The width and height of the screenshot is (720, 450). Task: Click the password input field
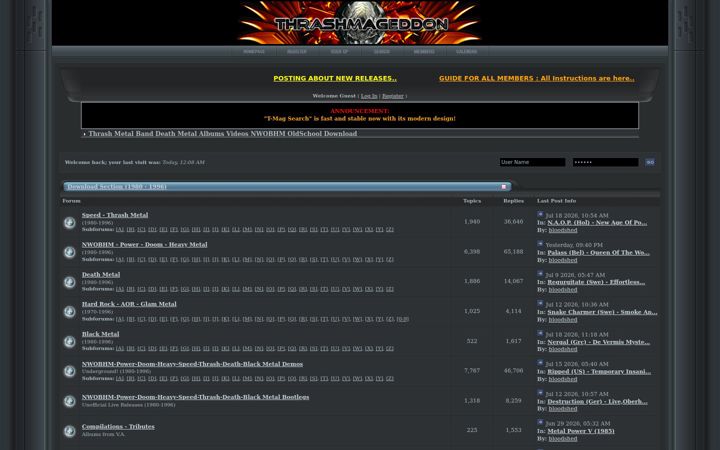click(605, 162)
